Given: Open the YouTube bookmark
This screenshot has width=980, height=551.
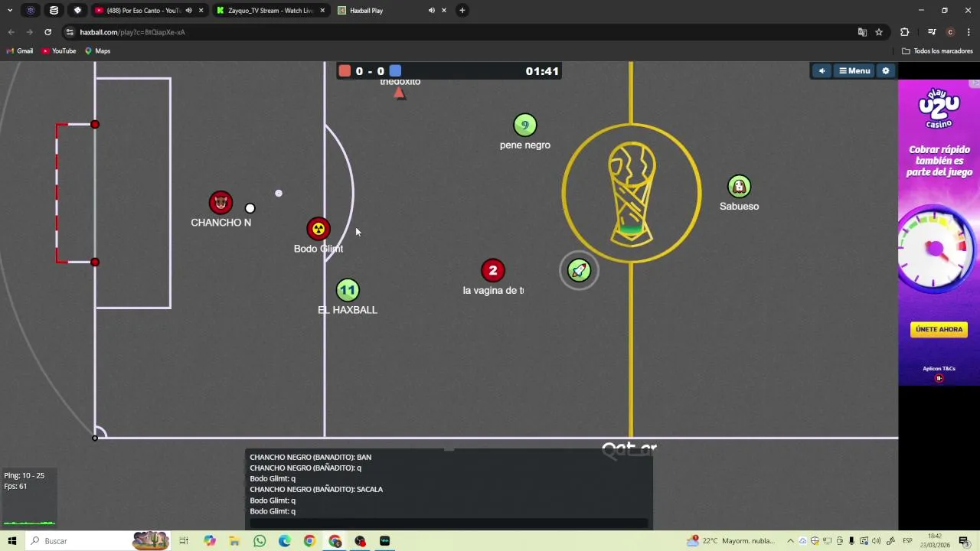Looking at the screenshot, I should pyautogui.click(x=59, y=51).
